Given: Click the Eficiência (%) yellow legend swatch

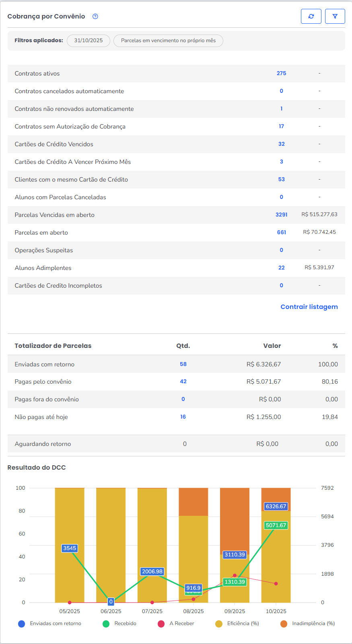Looking at the screenshot, I should point(219,624).
